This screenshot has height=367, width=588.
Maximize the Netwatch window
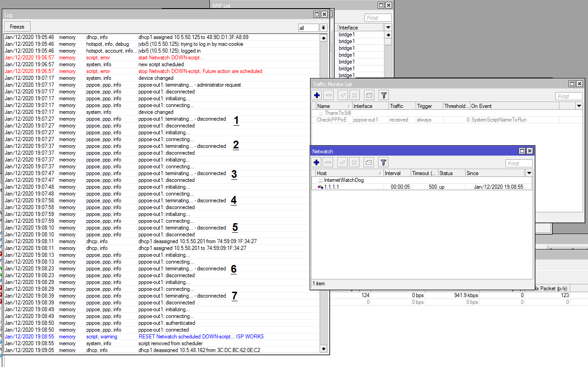(x=522, y=151)
